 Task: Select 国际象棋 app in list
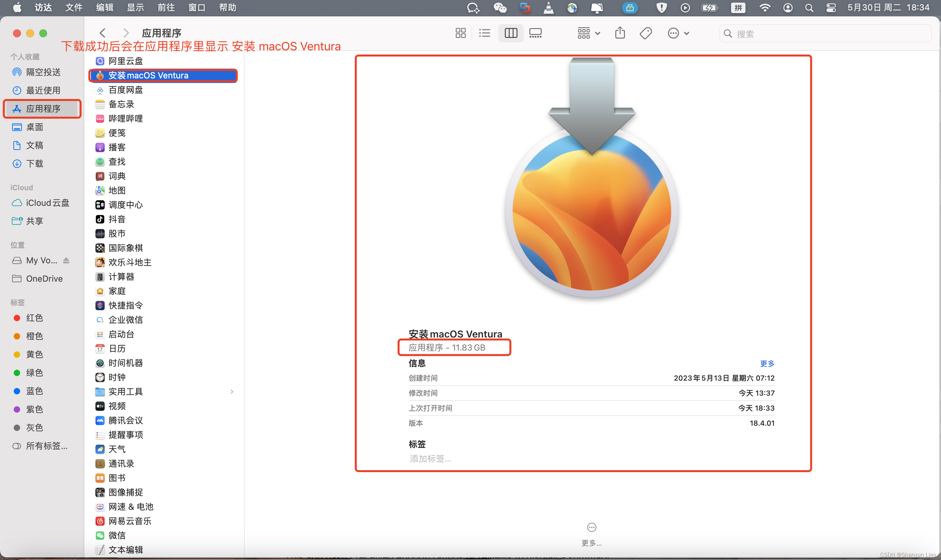[x=164, y=248]
